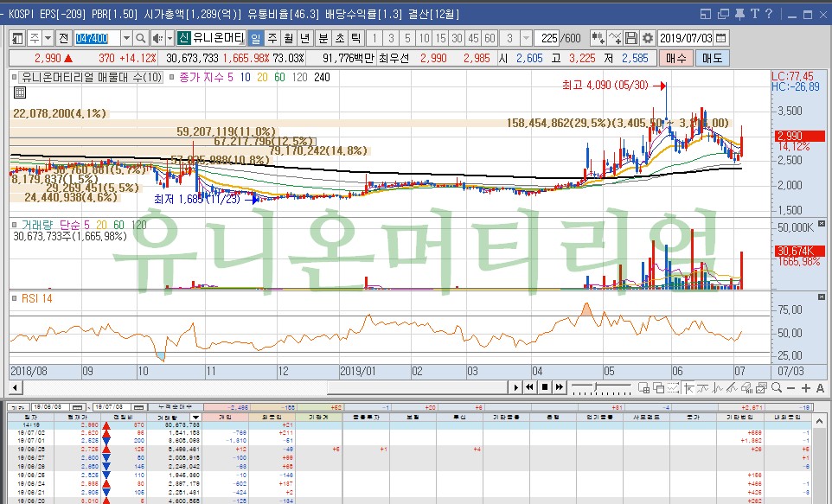Click the window grid layout icon
The width and height of the screenshot is (832, 504).
click(643, 388)
